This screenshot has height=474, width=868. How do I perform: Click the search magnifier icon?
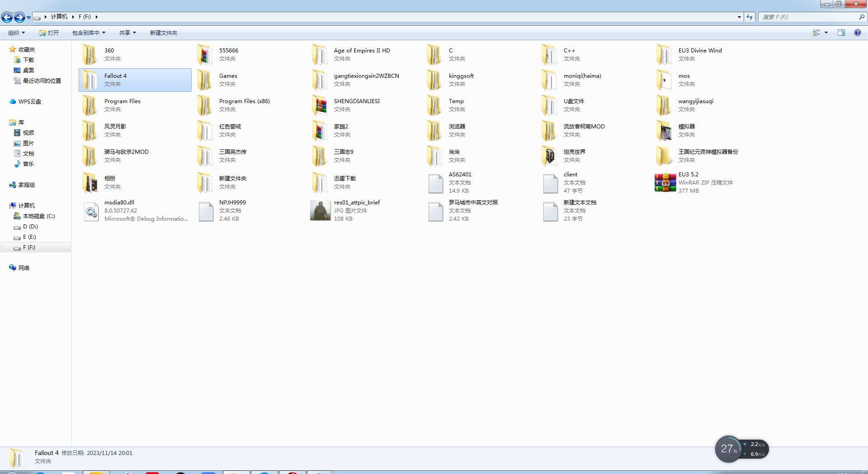pyautogui.click(x=862, y=17)
